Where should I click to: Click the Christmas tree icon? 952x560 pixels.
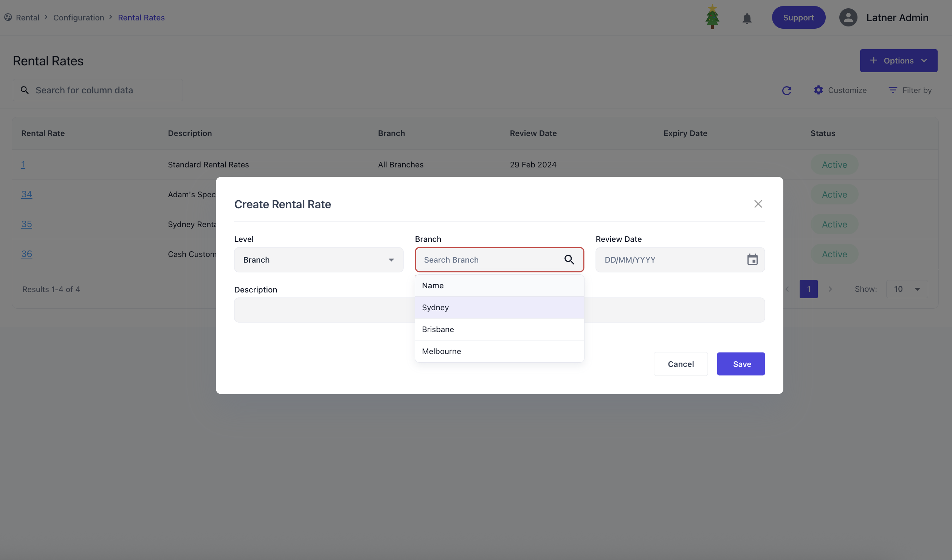point(712,17)
